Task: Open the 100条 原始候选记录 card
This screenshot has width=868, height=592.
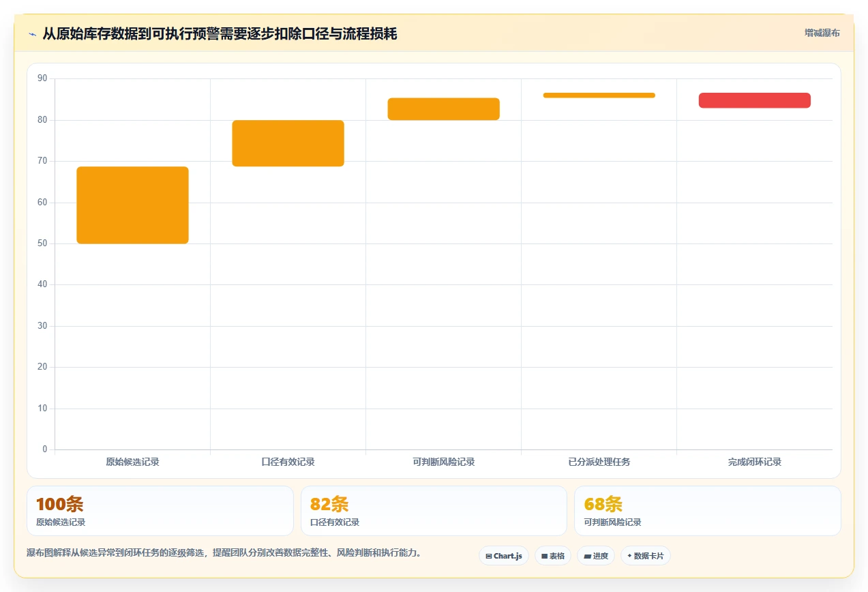Action: pyautogui.click(x=160, y=511)
